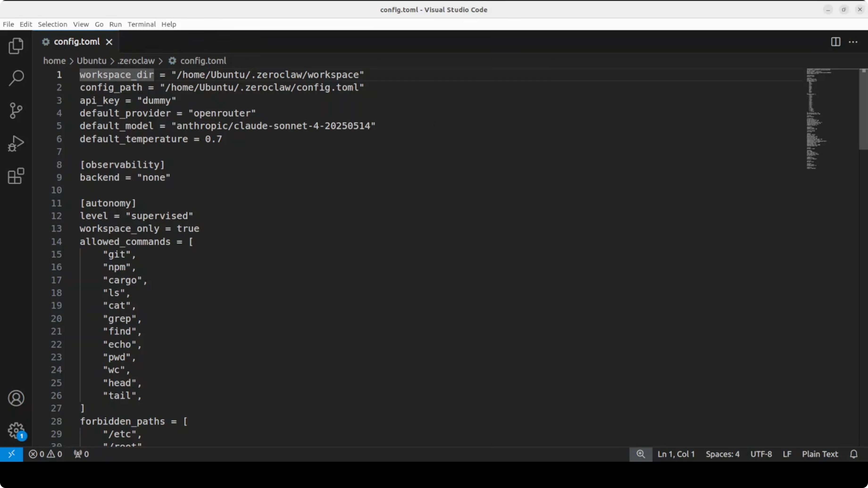Image resolution: width=868 pixels, height=488 pixels.
Task: Open the Search view in activity bar
Action: pyautogui.click(x=16, y=78)
